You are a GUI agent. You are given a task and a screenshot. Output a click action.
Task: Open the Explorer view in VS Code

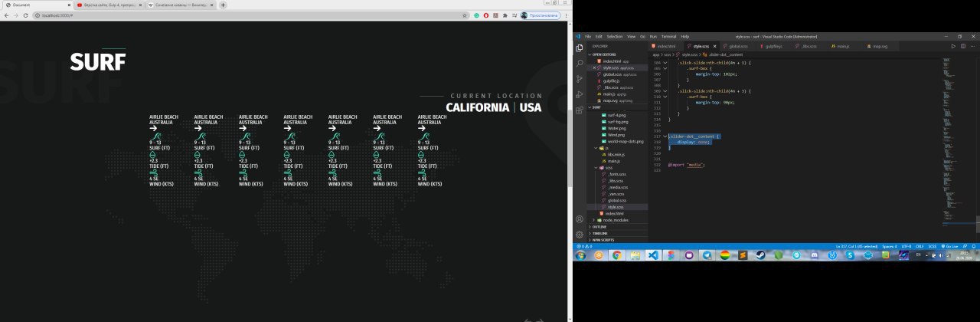point(580,48)
